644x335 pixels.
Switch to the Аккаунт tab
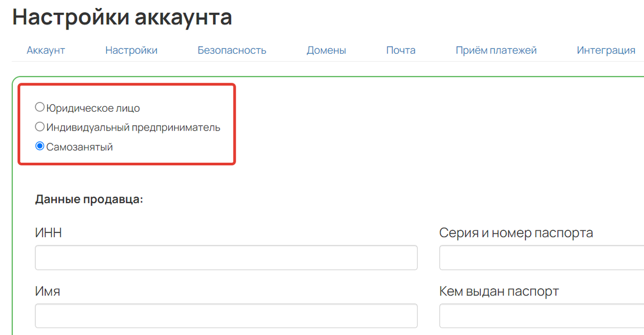[46, 50]
